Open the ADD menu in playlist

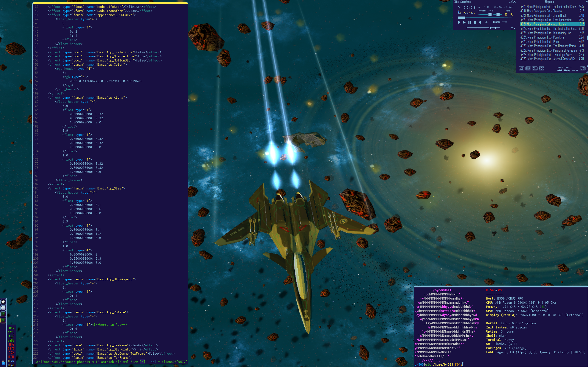coord(521,68)
